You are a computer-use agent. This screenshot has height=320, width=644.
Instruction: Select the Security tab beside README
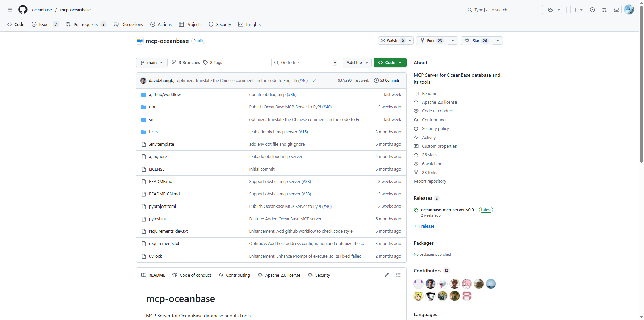(x=319, y=275)
